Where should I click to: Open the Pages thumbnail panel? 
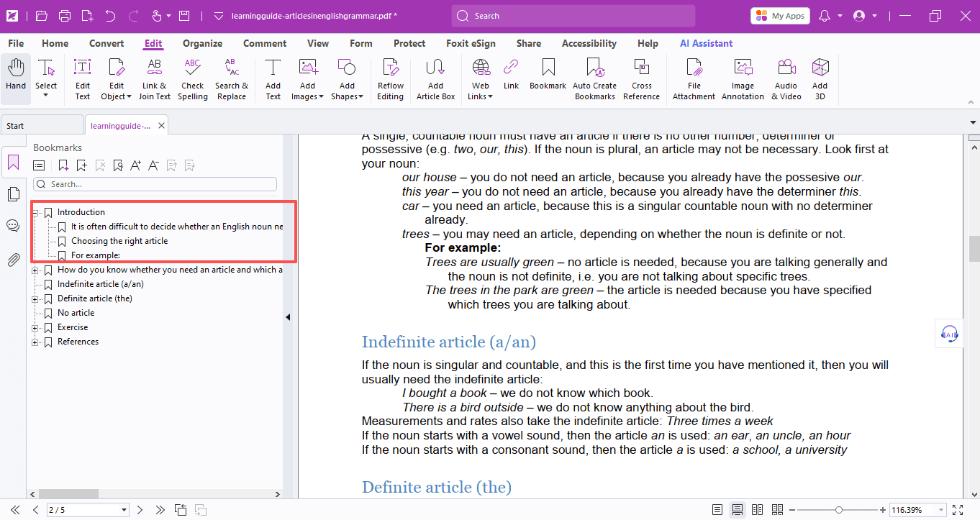(13, 194)
